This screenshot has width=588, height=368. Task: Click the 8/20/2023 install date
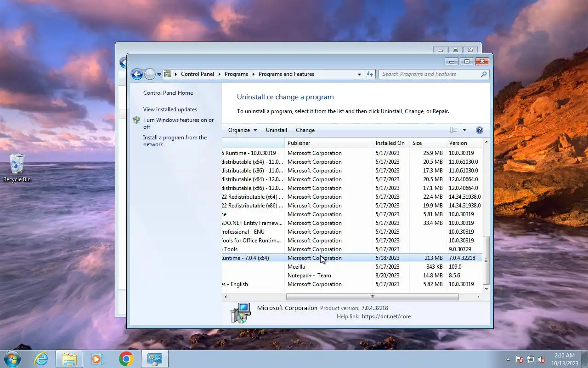pyautogui.click(x=387, y=276)
